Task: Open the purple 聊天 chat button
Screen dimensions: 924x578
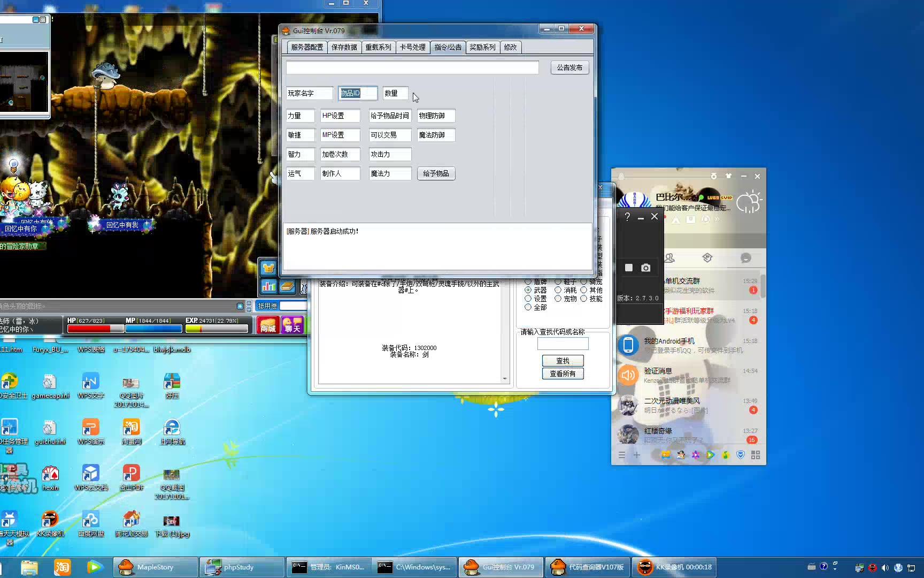Action: click(292, 325)
